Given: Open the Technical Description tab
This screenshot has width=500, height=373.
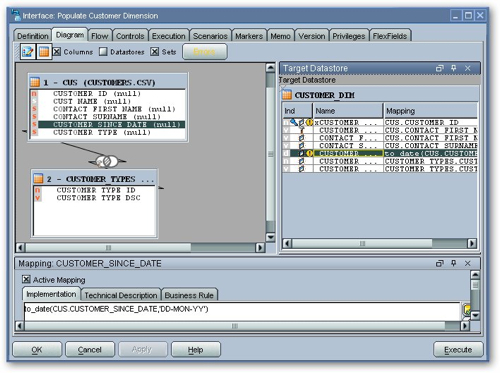Looking at the screenshot, I should pos(121,295).
